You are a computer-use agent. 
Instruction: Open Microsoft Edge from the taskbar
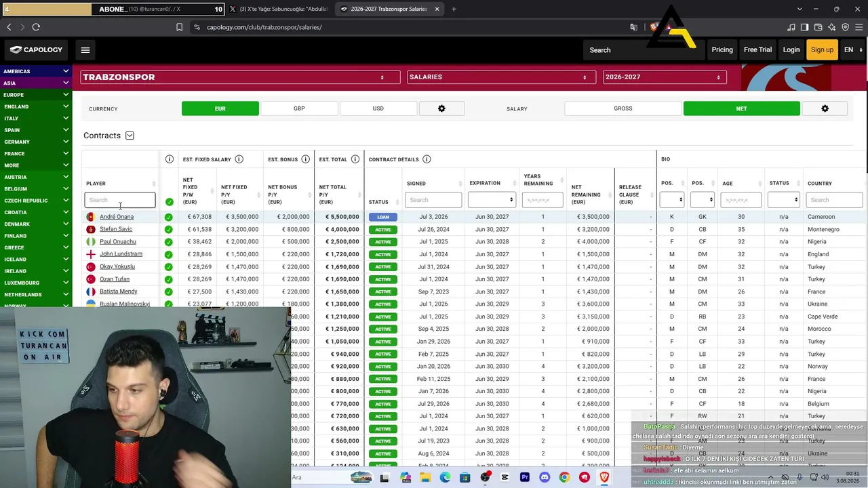(445, 477)
